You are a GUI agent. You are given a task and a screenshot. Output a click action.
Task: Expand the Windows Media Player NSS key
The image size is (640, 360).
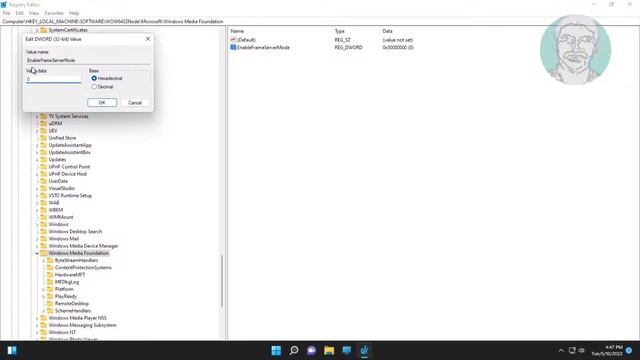(37, 318)
